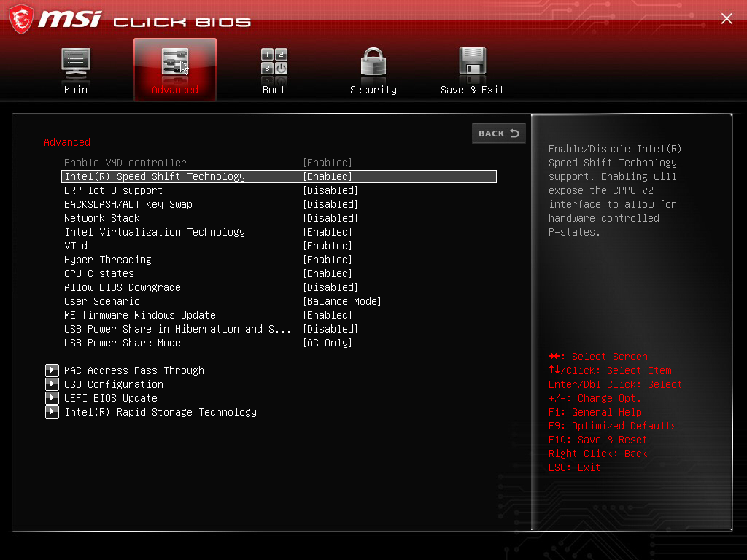The height and width of the screenshot is (560, 747).
Task: Open USB Power Share Mode AC Only option
Action: 328,343
